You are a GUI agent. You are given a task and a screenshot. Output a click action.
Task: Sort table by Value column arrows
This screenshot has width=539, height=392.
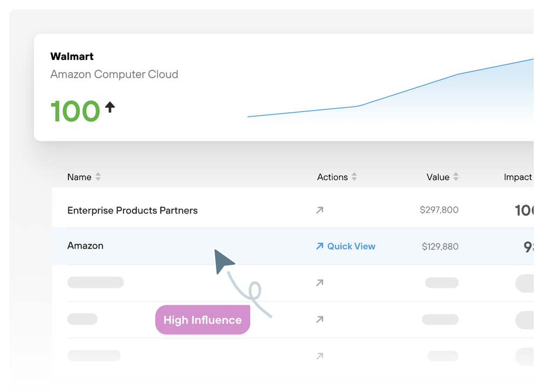pyautogui.click(x=456, y=177)
